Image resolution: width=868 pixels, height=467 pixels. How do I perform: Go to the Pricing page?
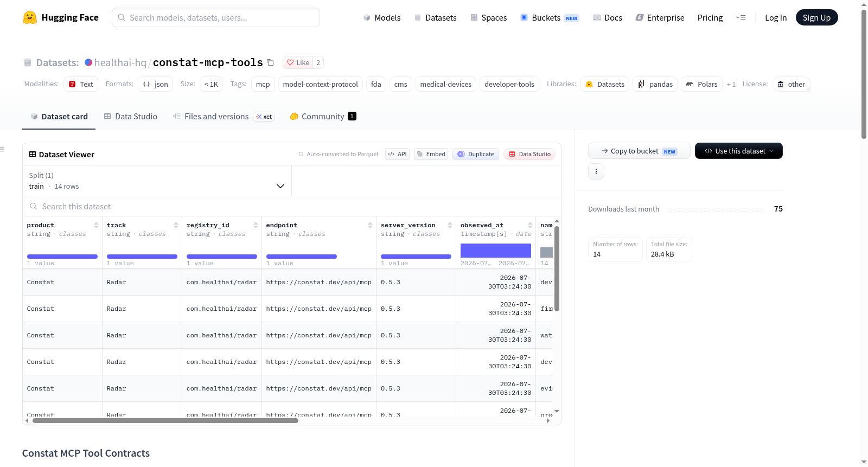710,17
